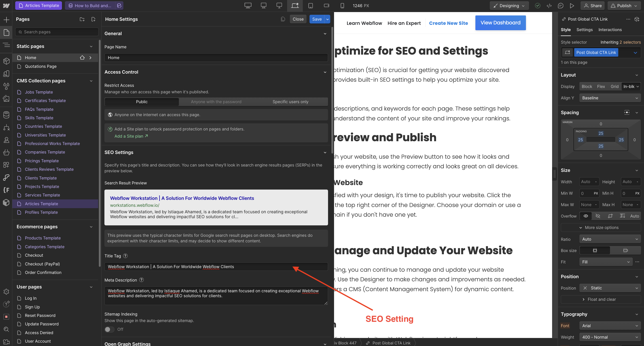Set overflow to hidden icon
Image resolution: width=644 pixels, height=346 pixels.
click(x=598, y=216)
